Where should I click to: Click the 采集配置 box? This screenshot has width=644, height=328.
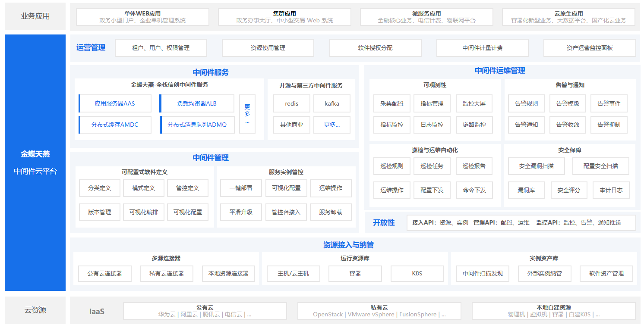tap(392, 103)
